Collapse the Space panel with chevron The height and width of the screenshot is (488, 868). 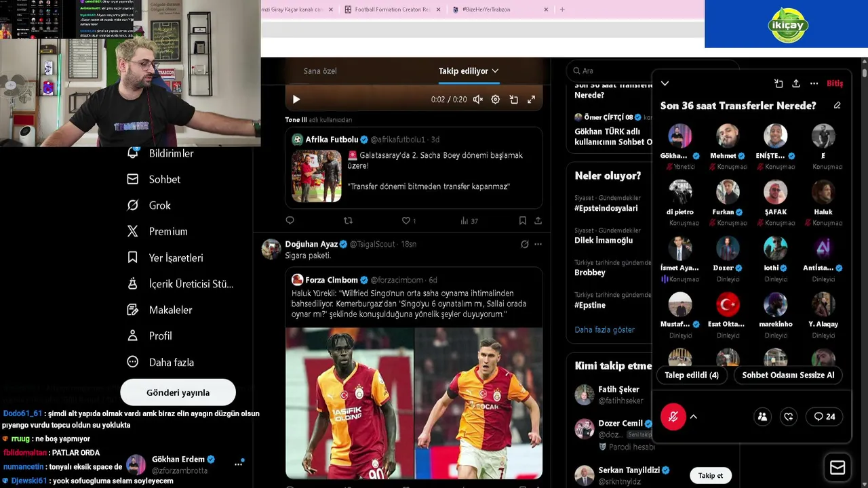[x=665, y=83]
